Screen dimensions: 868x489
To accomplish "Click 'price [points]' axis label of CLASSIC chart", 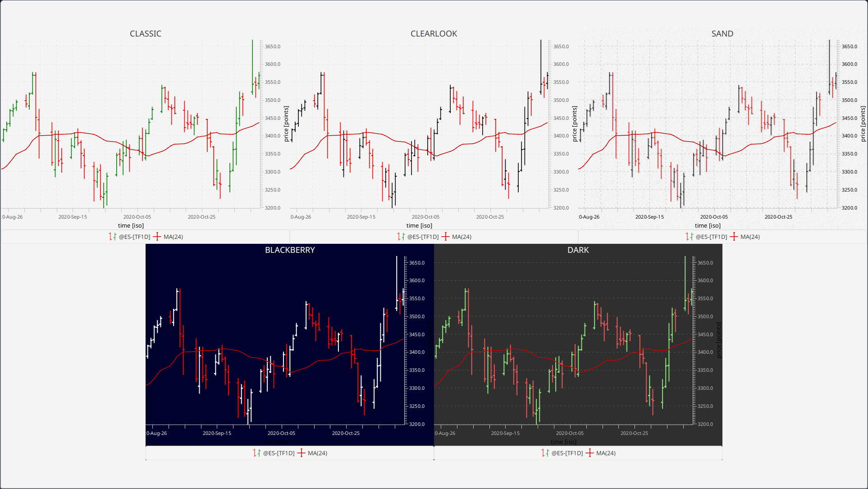I will (x=286, y=124).
